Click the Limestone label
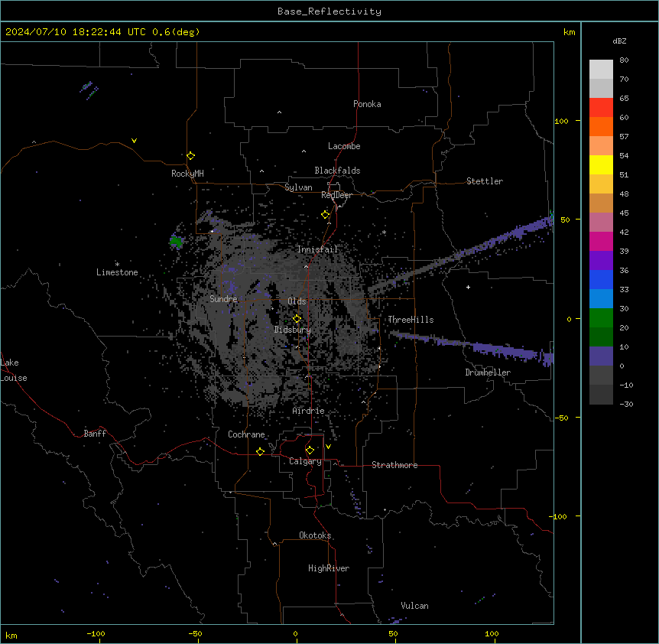Image resolution: width=659 pixels, height=644 pixels. [117, 272]
